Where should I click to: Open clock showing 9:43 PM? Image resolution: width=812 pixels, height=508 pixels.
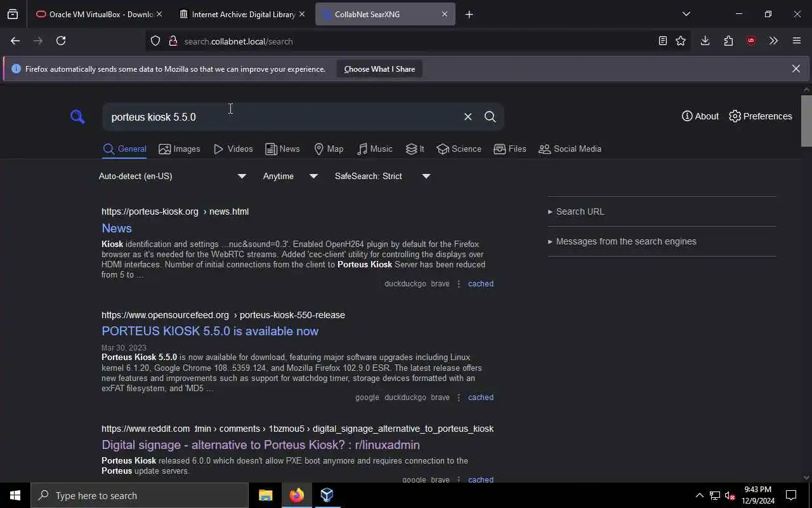click(758, 495)
